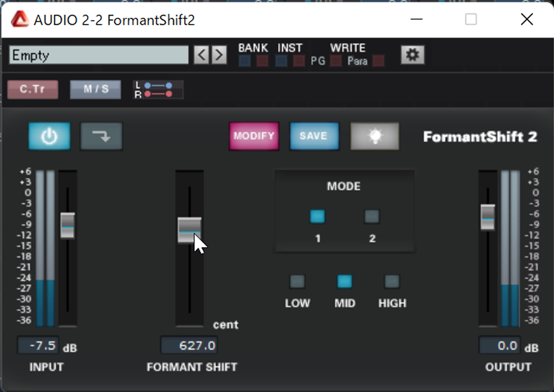This screenshot has height=392, width=554.
Task: Click the L R channel link indicator
Action: pyautogui.click(x=158, y=89)
